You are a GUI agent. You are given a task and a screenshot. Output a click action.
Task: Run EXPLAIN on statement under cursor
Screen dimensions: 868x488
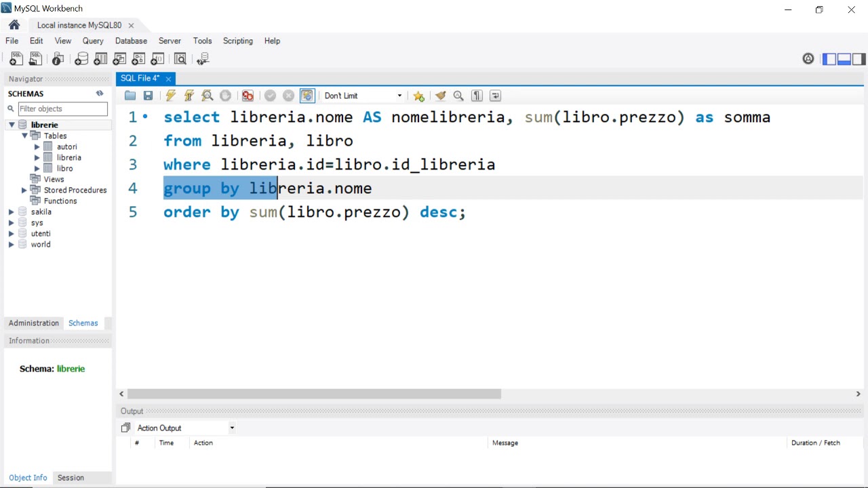click(208, 96)
